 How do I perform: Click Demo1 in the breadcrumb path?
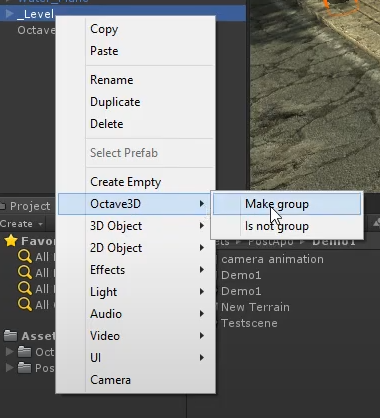tap(334, 242)
